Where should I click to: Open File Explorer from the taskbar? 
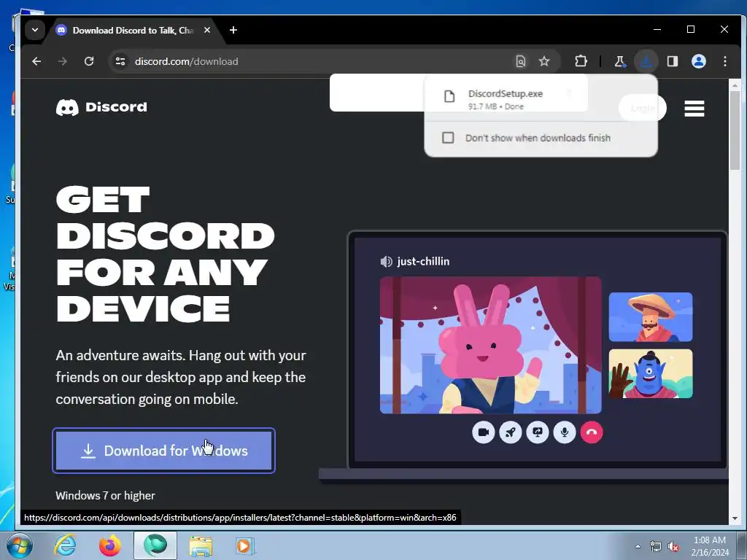[x=201, y=545]
